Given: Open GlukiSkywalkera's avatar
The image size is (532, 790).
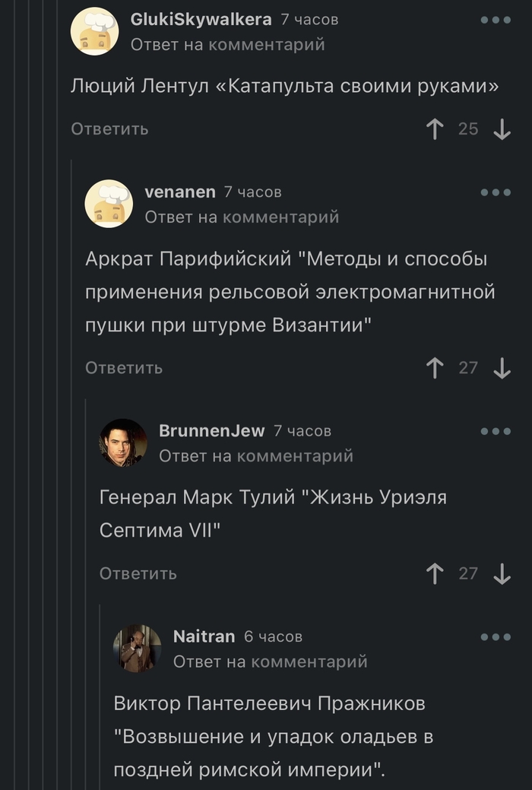Looking at the screenshot, I should click(94, 31).
